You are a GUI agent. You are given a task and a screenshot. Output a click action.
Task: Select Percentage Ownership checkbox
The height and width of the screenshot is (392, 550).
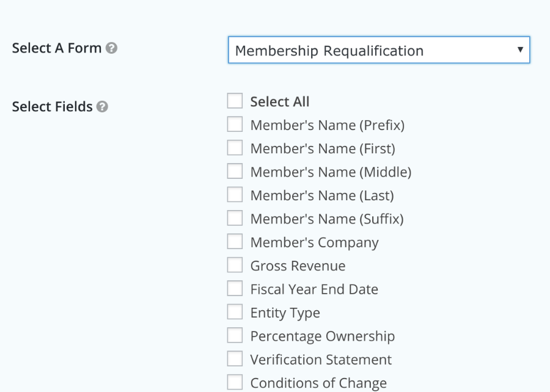(235, 335)
